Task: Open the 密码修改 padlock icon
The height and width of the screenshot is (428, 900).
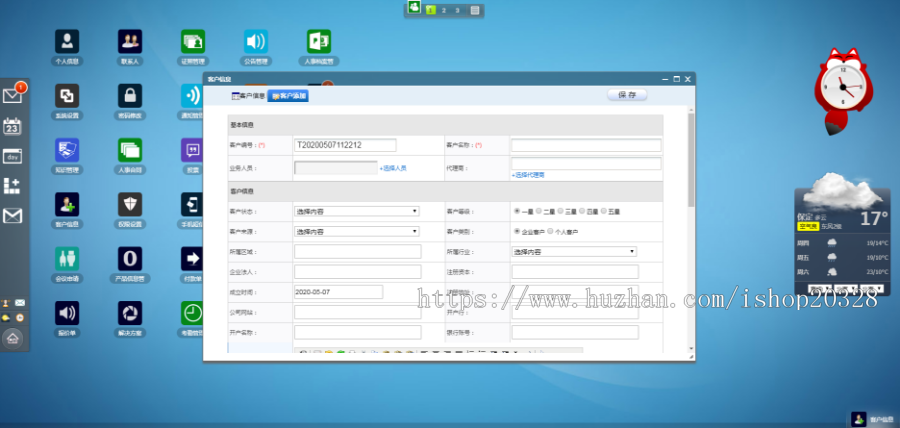Action: [130, 96]
